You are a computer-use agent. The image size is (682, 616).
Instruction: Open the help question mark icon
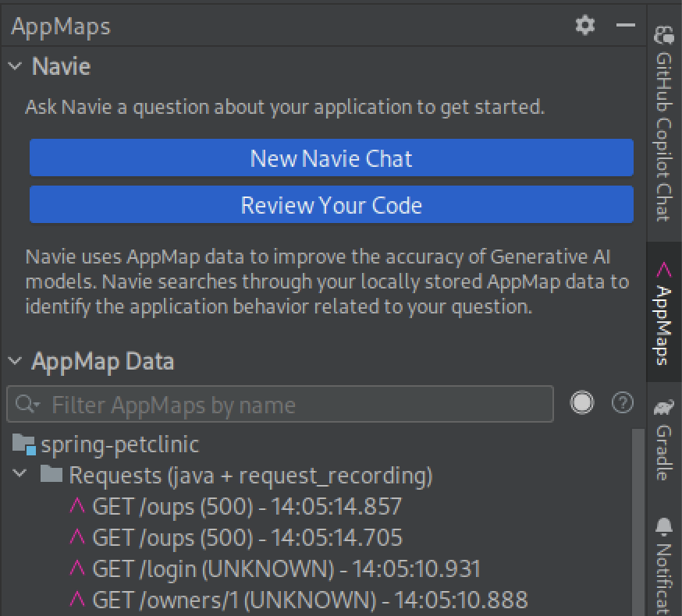point(623,402)
